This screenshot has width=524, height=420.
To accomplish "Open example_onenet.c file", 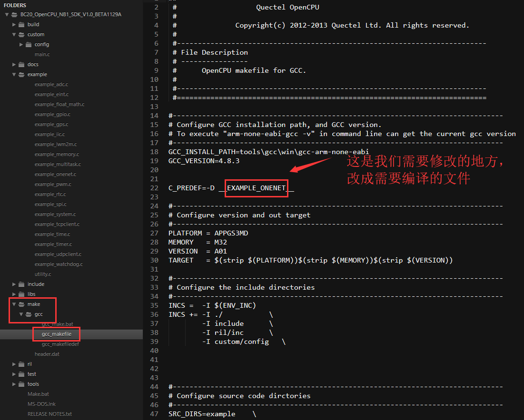I will 55,174.
